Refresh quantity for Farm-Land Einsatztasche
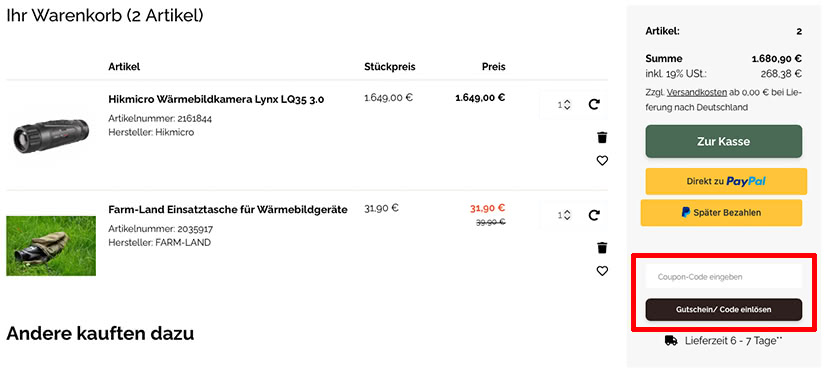The height and width of the screenshot is (372, 828). click(x=594, y=215)
